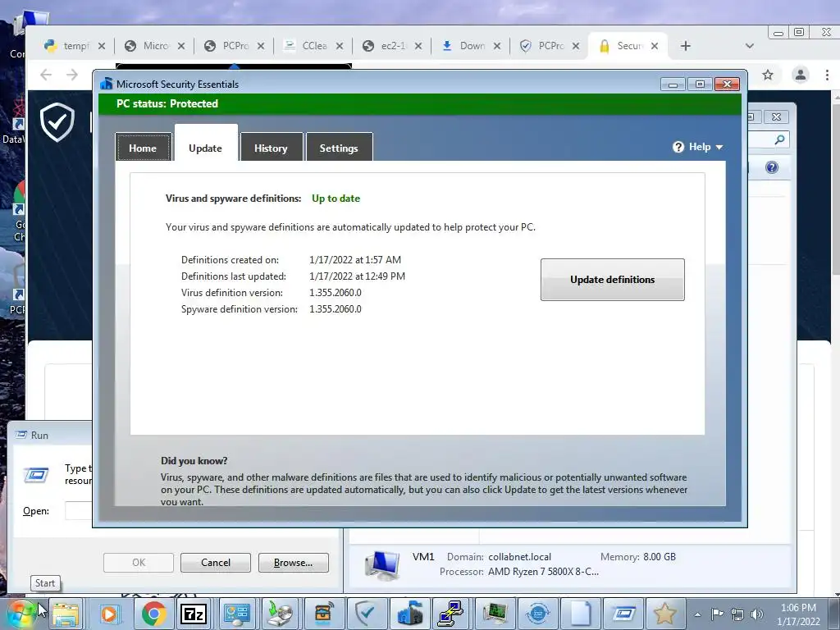Screen dimensions: 840x630
Task: Open the blank document taskbar icon
Action: coord(581,614)
